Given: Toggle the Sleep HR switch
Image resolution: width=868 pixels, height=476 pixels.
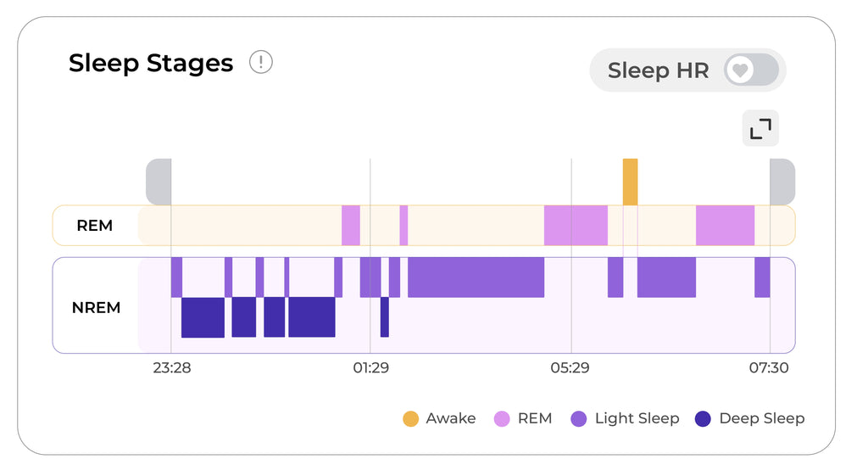Looking at the screenshot, I should [751, 70].
